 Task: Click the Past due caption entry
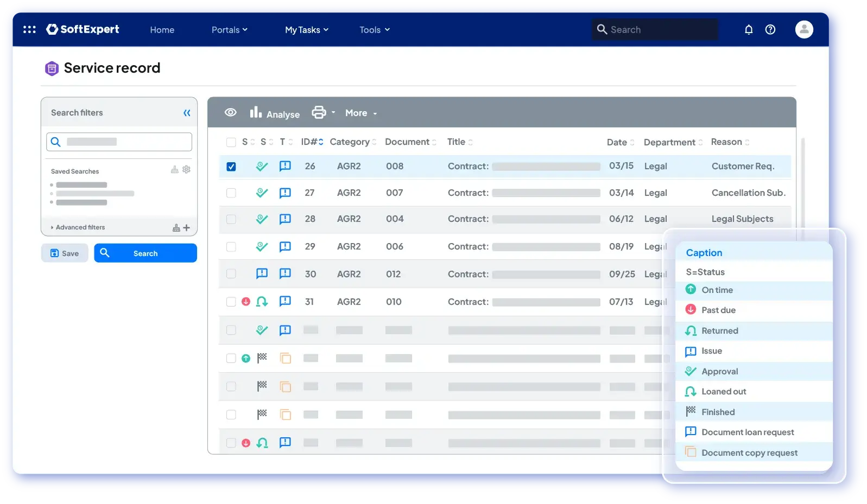point(754,310)
